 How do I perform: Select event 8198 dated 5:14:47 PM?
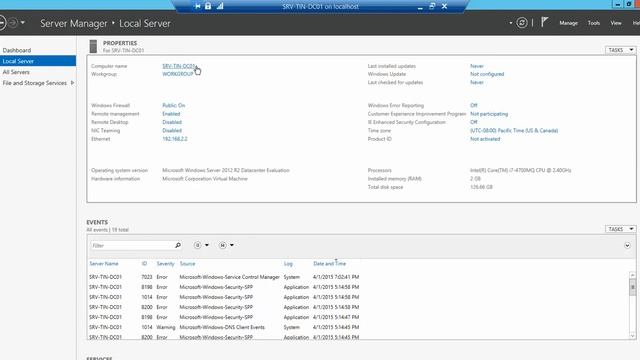tap(358, 317)
